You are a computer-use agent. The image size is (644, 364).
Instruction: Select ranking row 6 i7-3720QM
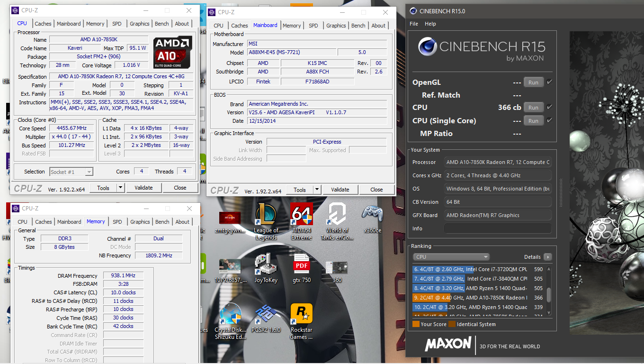(x=478, y=269)
